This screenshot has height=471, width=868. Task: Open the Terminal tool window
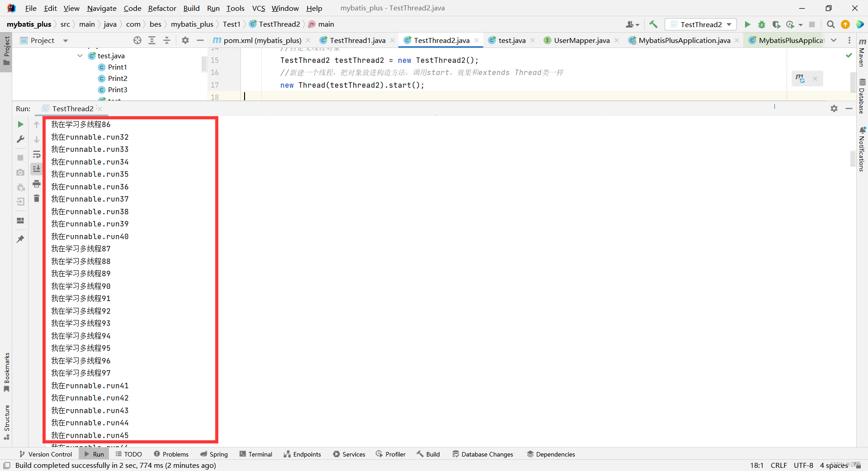coord(256,454)
